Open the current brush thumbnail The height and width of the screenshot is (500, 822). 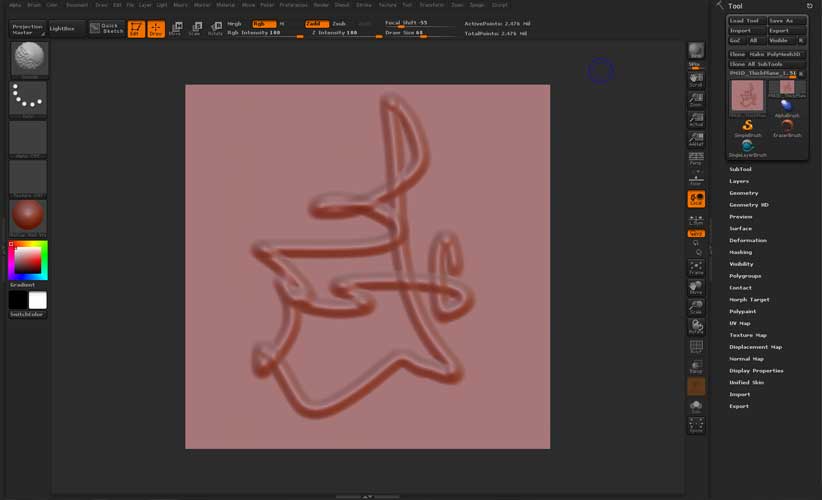tap(29, 59)
